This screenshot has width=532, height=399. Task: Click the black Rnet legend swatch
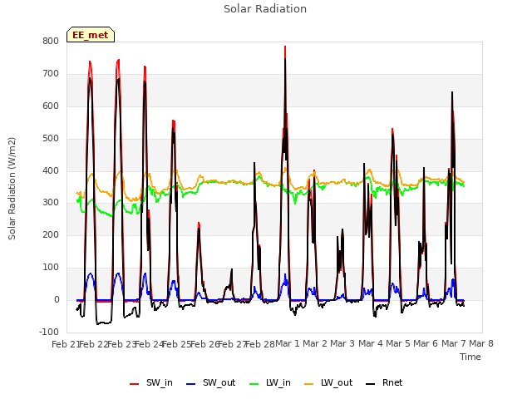(x=371, y=384)
